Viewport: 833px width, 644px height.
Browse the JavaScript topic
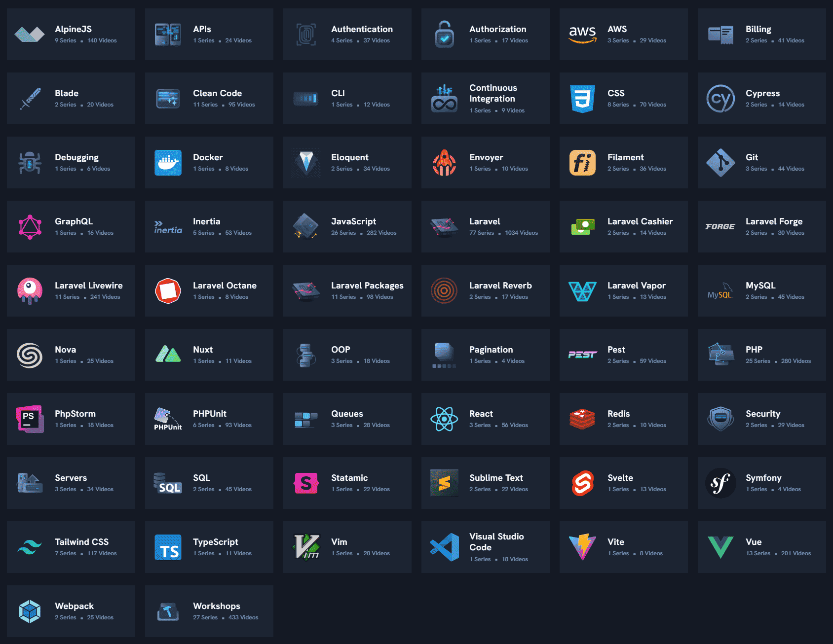coord(353,221)
